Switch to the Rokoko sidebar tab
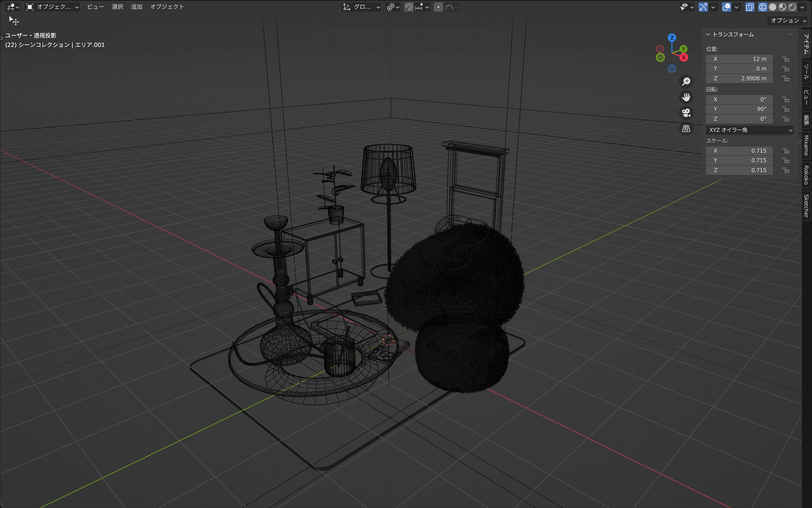 coord(806,175)
